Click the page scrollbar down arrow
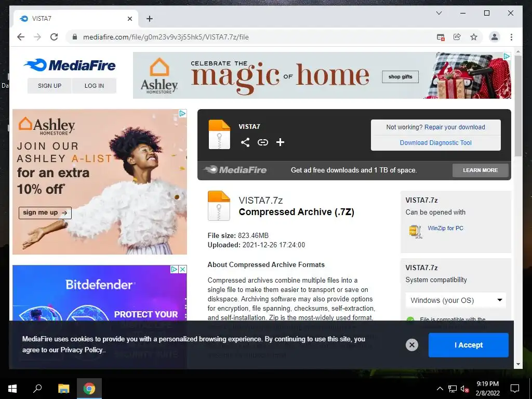532x399 pixels. (518, 364)
